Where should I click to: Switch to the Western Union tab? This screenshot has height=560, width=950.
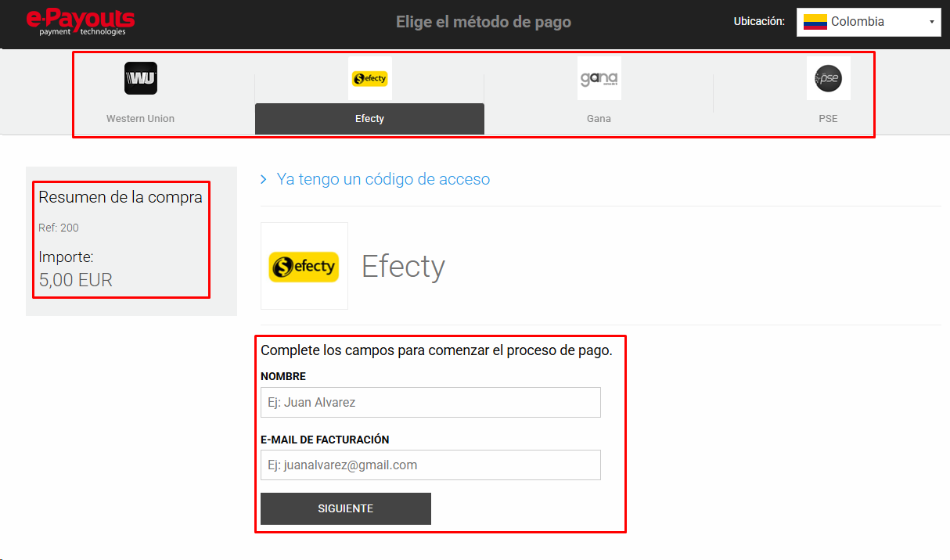coord(141,119)
